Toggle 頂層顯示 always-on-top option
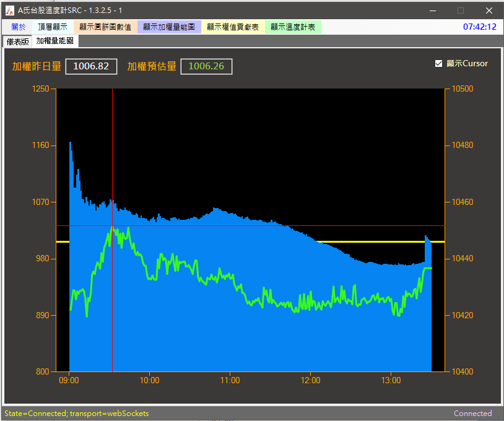This screenshot has height=421, width=504. pyautogui.click(x=53, y=27)
